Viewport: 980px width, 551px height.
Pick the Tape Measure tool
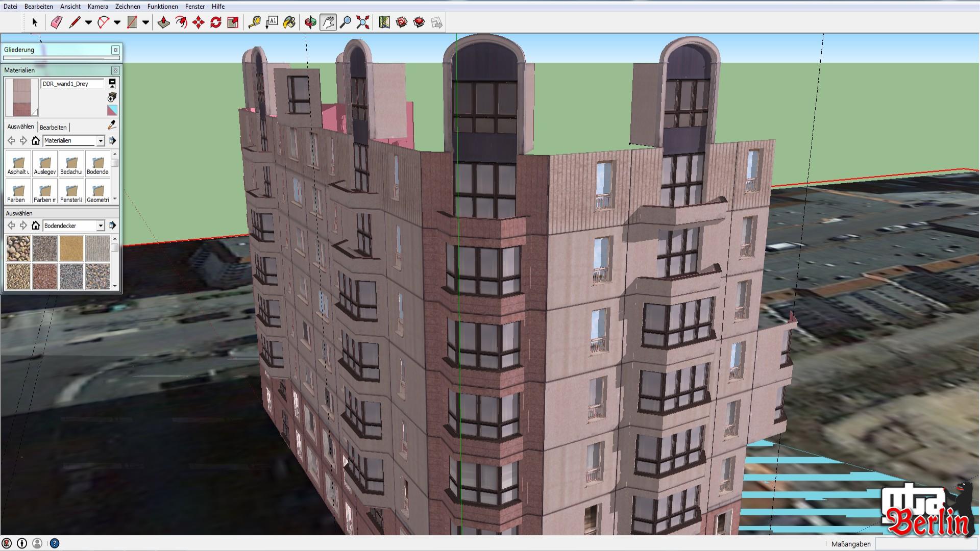[x=254, y=22]
